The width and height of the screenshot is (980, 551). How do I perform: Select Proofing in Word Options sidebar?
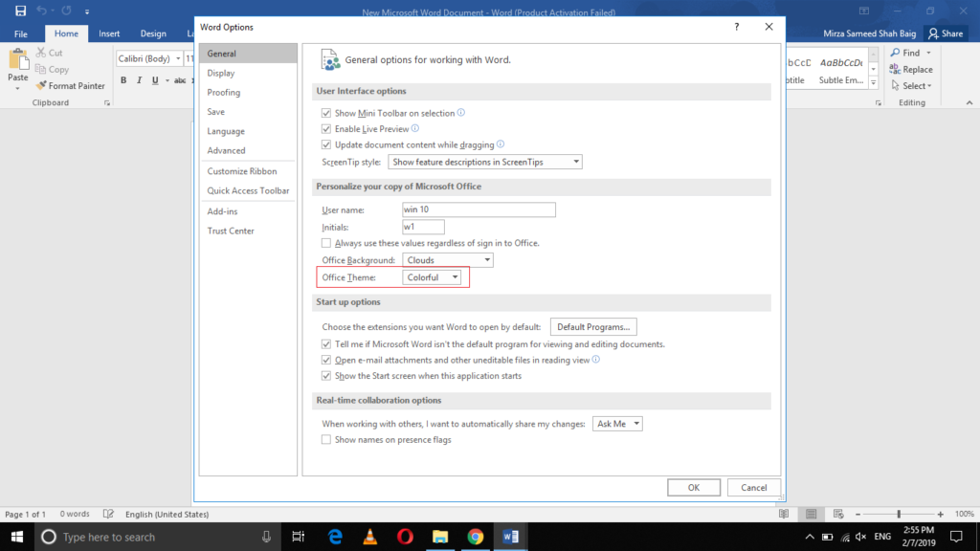(248, 93)
